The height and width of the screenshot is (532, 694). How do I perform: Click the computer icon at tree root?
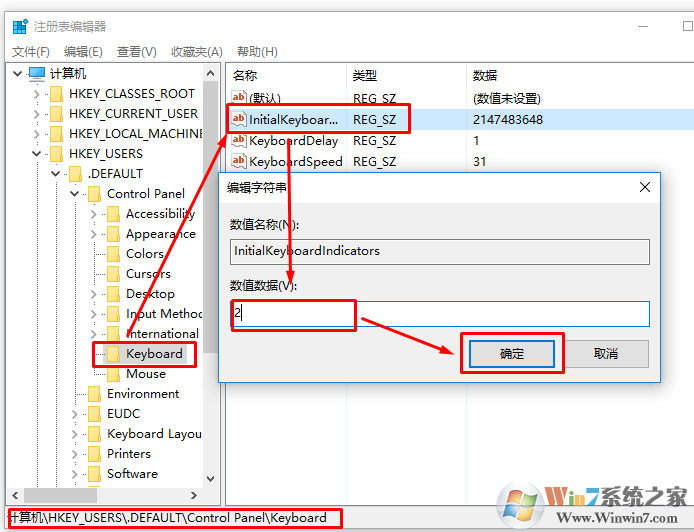(36, 73)
